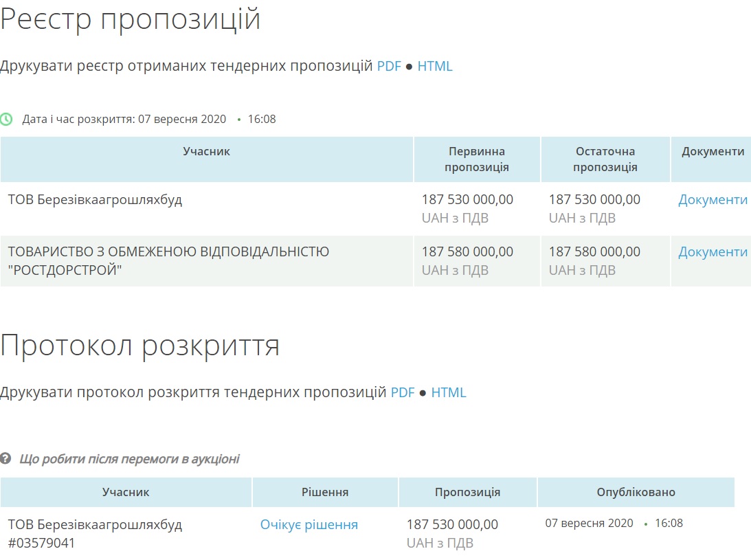751x560 pixels.
Task: Open Документи link for ТОВ Березівкаагрошляхбуд
Action: (x=713, y=200)
